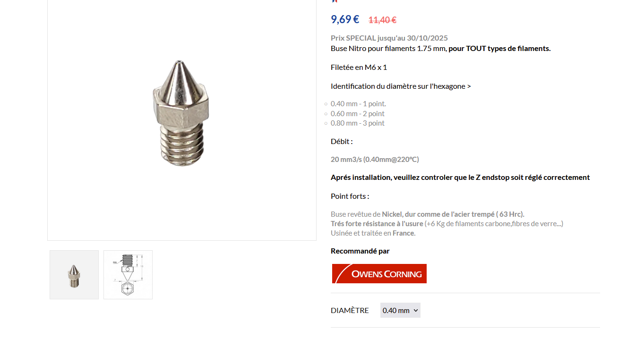
Task: Click Identification du diamètre sur l'hexagone text
Action: point(401,86)
